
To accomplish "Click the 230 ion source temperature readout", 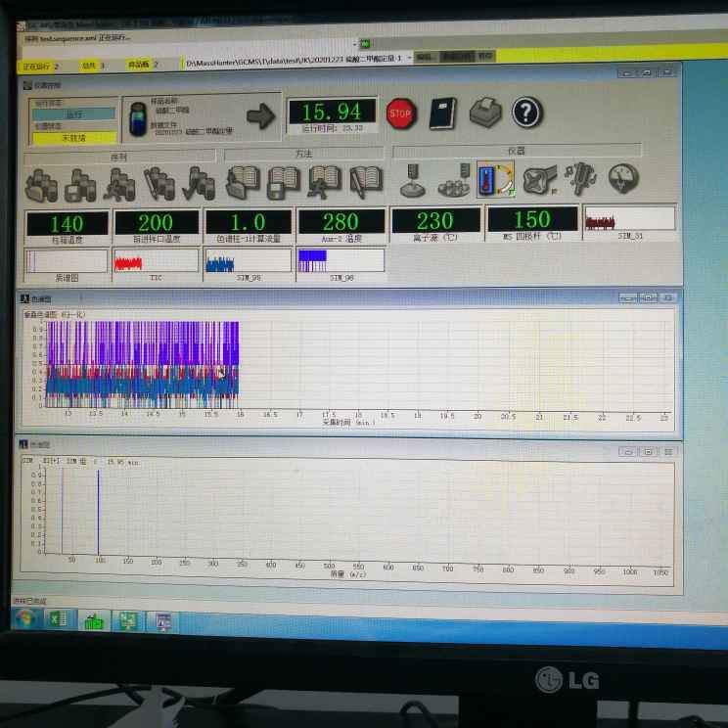I will tap(435, 220).
